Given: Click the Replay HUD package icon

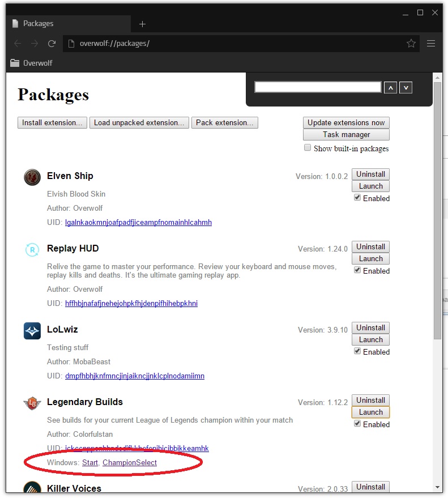Looking at the screenshot, I should point(32,250).
